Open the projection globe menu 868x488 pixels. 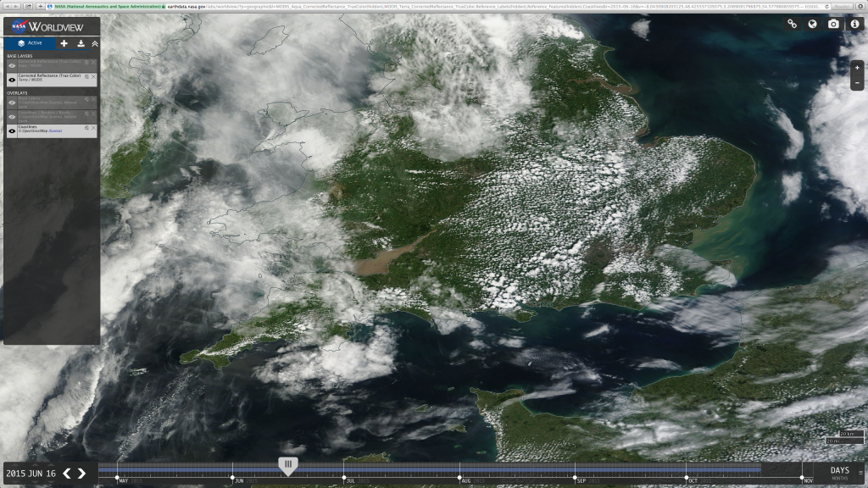812,24
